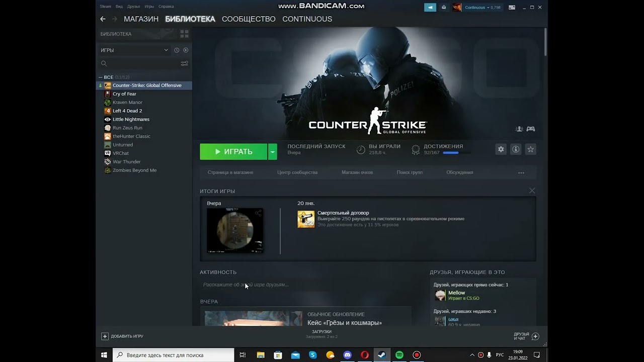This screenshot has width=644, height=362.
Task: Click the Continuous profile avatar
Action: 457,8
